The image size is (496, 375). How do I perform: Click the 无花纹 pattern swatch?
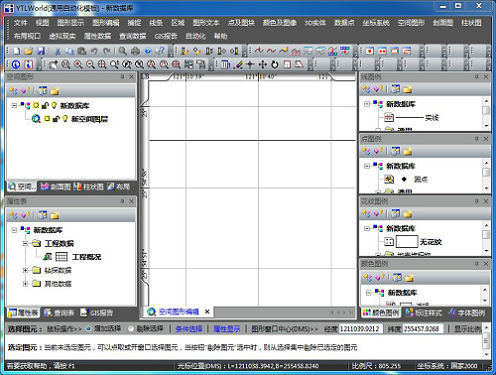(407, 241)
